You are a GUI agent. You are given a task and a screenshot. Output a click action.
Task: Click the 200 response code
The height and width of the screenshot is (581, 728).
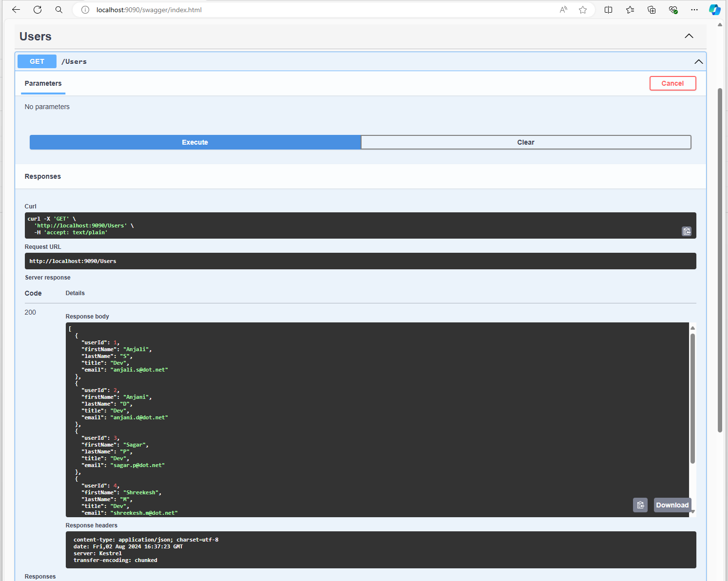30,312
